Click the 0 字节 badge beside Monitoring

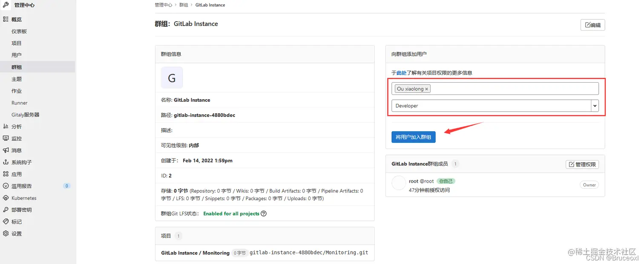pyautogui.click(x=240, y=253)
